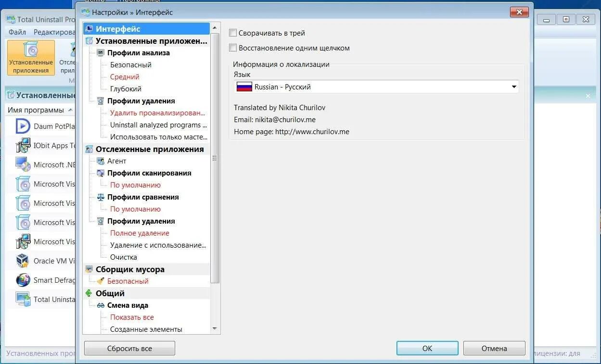
Task: Click the trash icon under Отслеженные приложения
Action: (x=101, y=221)
